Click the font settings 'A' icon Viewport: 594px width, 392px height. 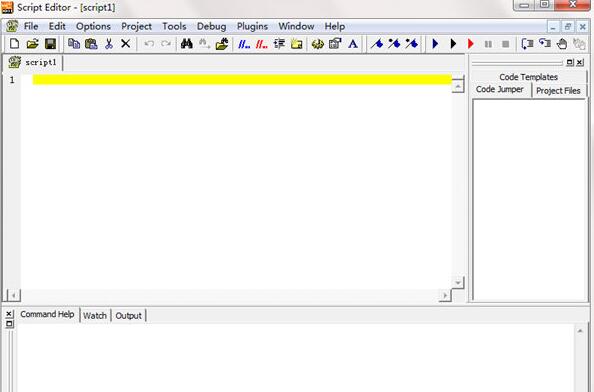coord(353,44)
